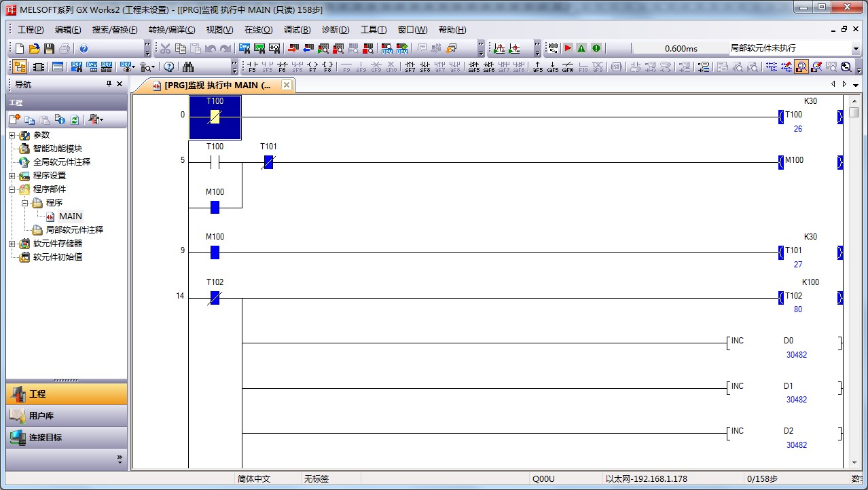This screenshot has height=490, width=868.
Task: Open the 工具(T) menu
Action: coord(374,30)
